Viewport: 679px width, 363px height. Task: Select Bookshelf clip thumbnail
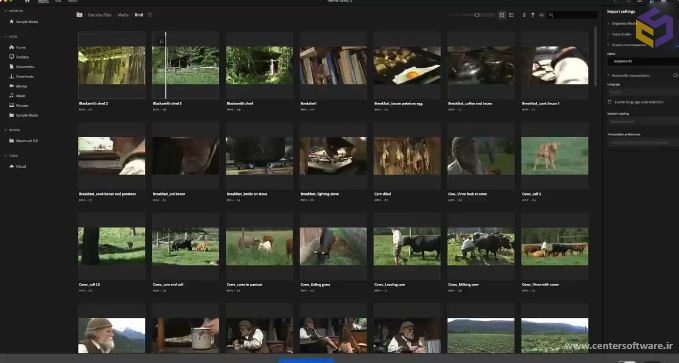point(333,65)
